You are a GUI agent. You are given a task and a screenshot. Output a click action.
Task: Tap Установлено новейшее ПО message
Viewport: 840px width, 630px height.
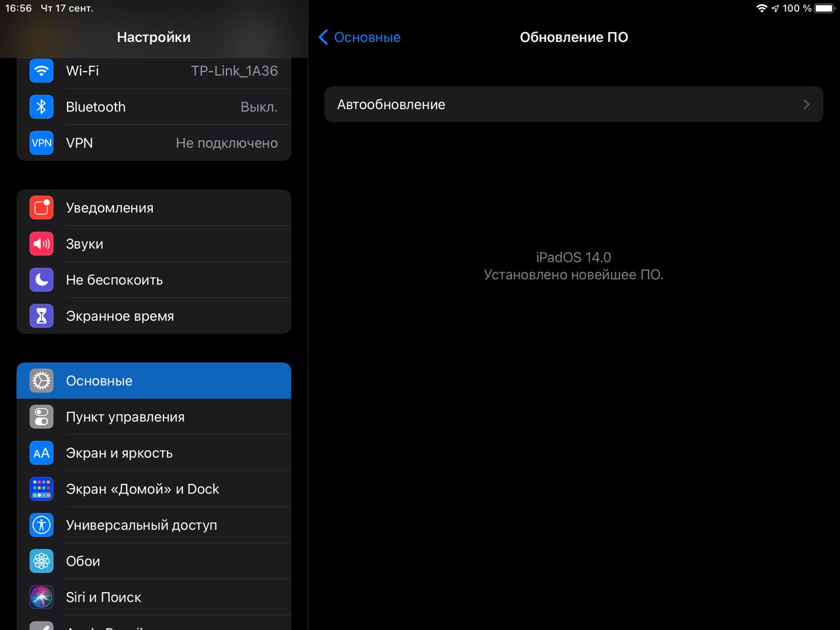pos(574,275)
